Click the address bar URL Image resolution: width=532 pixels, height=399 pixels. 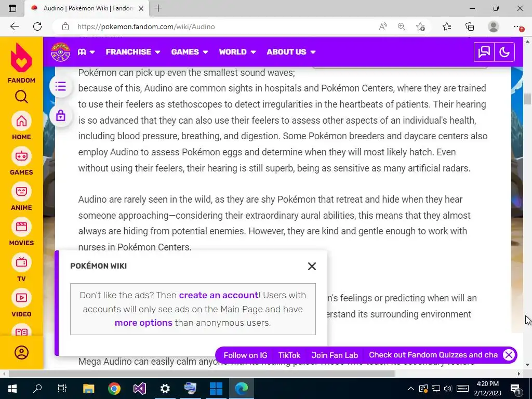pos(146,26)
